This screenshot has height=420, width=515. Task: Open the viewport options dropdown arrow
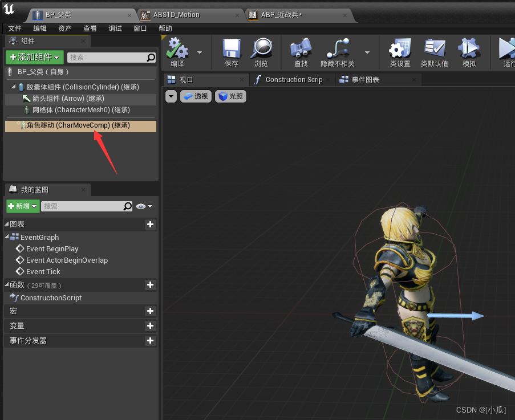(171, 96)
